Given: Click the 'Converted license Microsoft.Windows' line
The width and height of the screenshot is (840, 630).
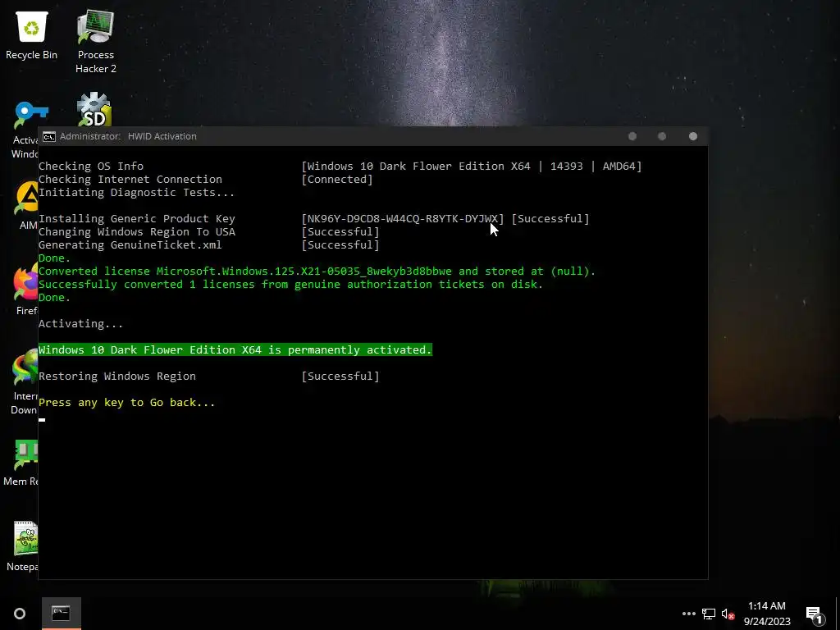Looking at the screenshot, I should click(317, 271).
